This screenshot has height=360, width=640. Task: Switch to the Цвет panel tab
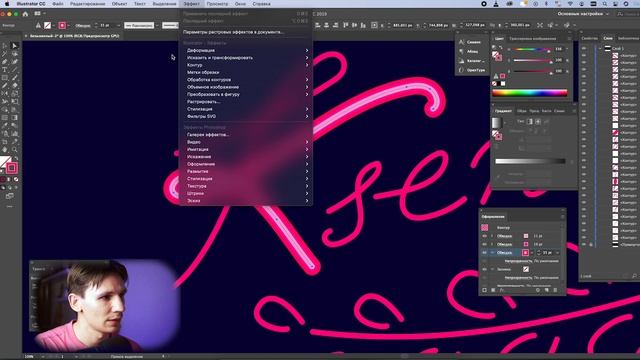point(499,38)
